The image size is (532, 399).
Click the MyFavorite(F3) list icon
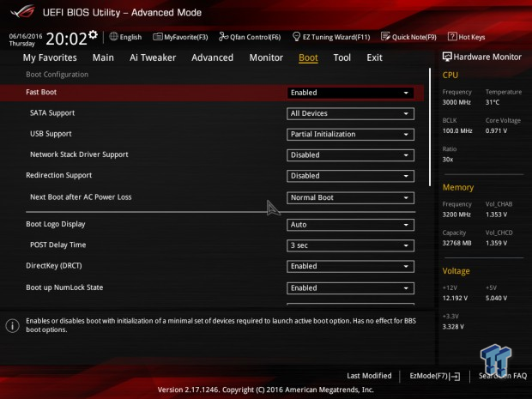(x=157, y=37)
